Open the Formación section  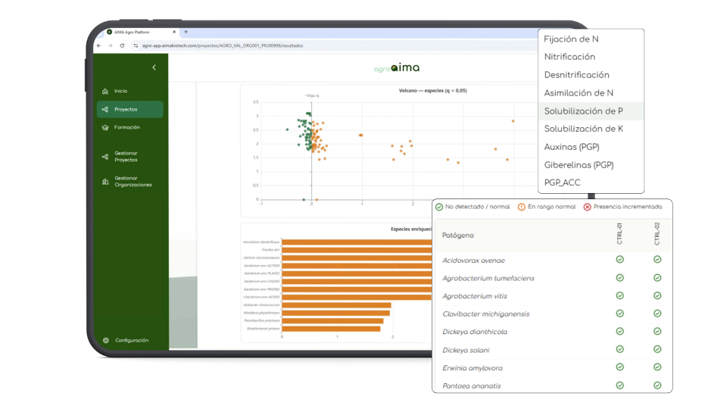pyautogui.click(x=130, y=128)
